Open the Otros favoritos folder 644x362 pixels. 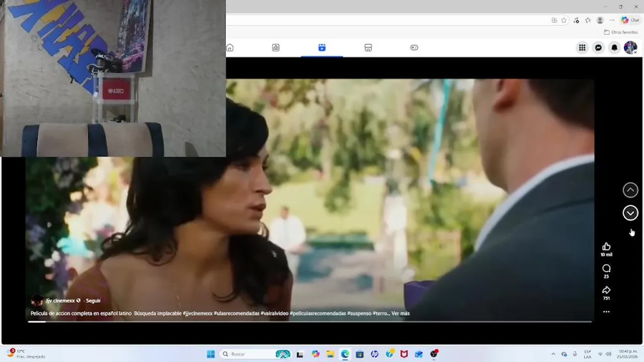pos(621,32)
